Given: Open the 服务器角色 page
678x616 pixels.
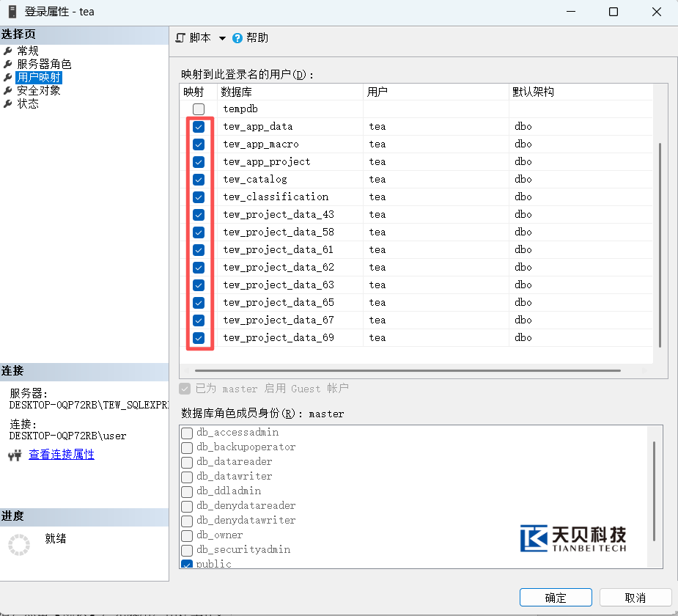Looking at the screenshot, I should click(44, 65).
